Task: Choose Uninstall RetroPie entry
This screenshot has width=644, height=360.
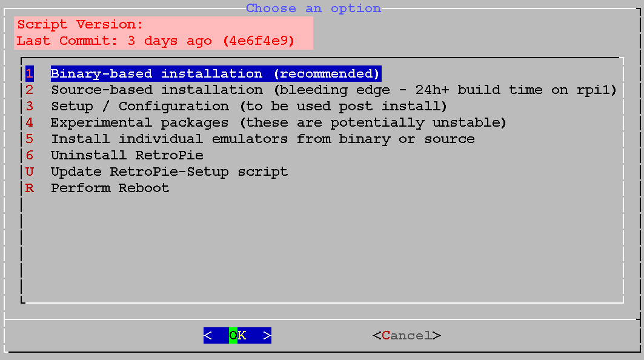Action: [x=127, y=156]
